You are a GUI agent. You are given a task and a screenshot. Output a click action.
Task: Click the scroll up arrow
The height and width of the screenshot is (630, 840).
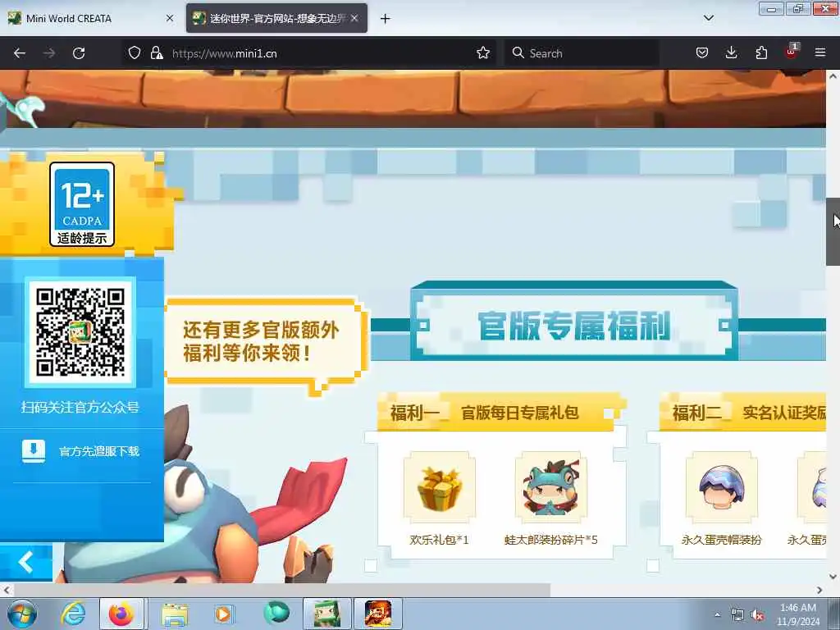pyautogui.click(x=833, y=76)
